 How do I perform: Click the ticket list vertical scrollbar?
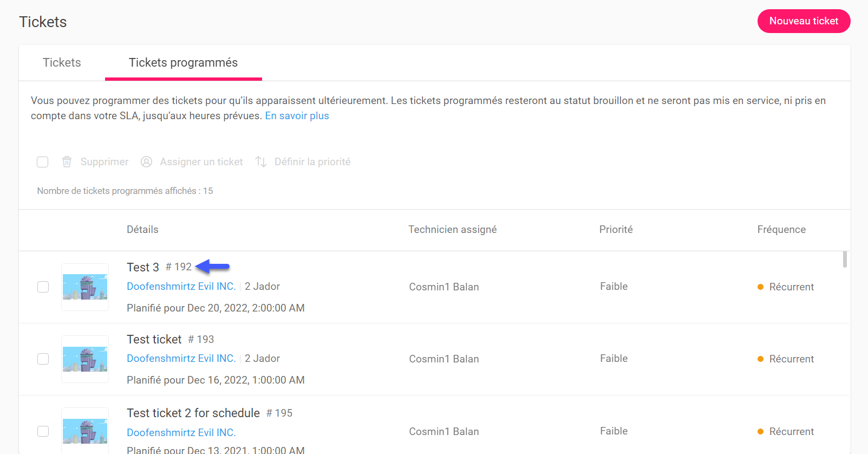pos(845,259)
